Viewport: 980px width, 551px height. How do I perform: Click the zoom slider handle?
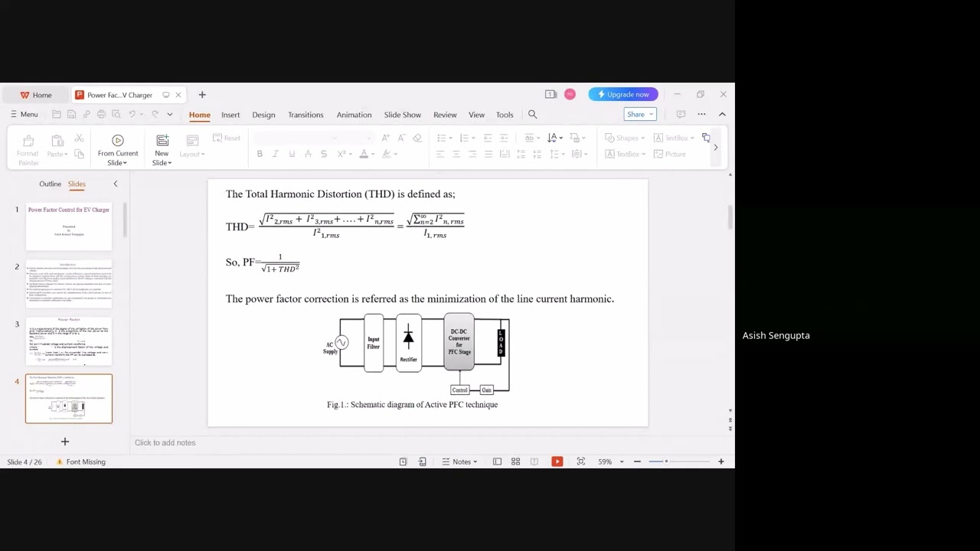[x=666, y=461]
